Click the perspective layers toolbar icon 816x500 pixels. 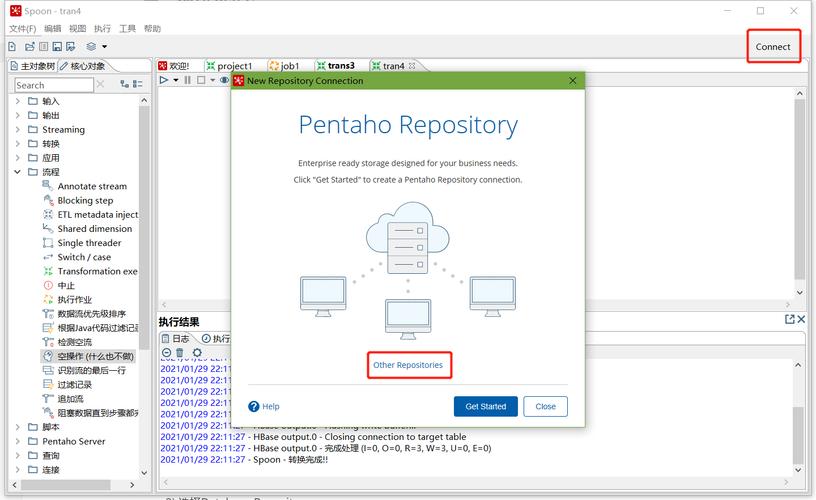(x=91, y=46)
